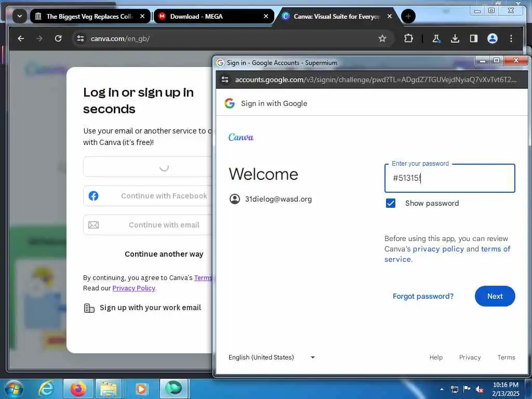The height and width of the screenshot is (399, 532).
Task: Open the Downloads icon in toolbar
Action: click(x=455, y=38)
